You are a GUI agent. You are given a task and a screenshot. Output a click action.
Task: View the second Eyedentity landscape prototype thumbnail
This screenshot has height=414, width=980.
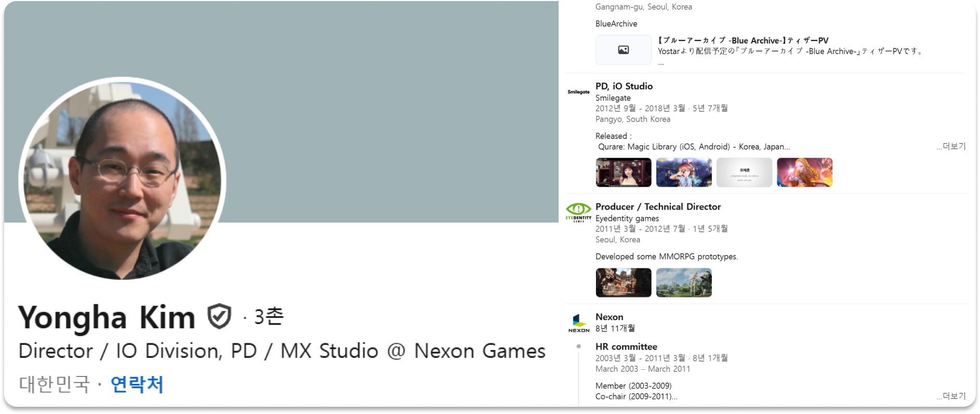tap(684, 282)
